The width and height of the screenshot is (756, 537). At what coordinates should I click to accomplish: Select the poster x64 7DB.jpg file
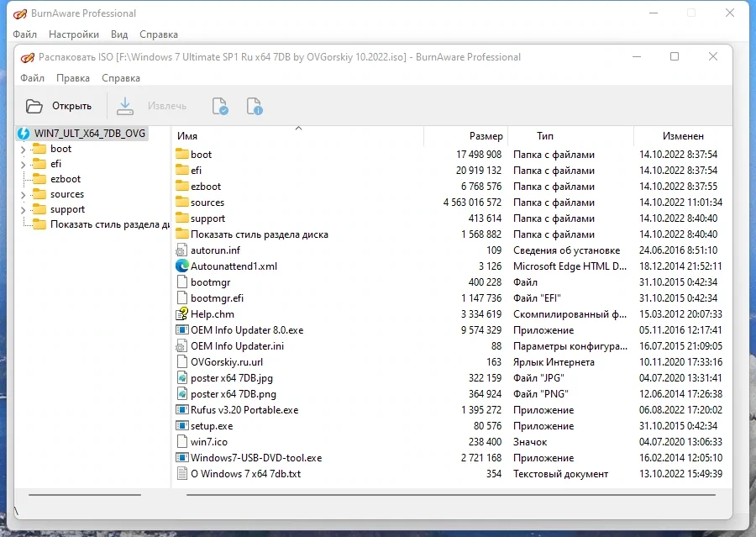(232, 378)
